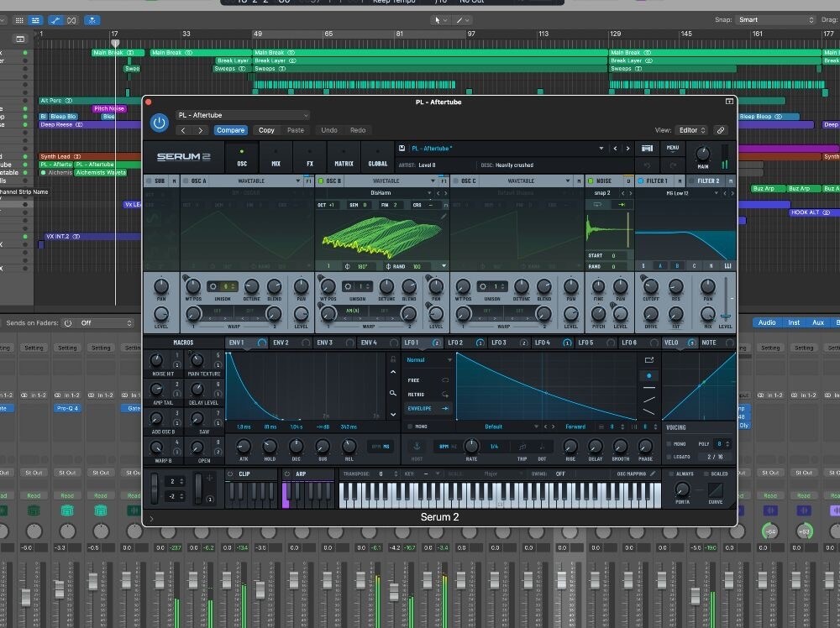Click the envelope zoom magnifier icon
840x628 pixels.
tap(392, 393)
